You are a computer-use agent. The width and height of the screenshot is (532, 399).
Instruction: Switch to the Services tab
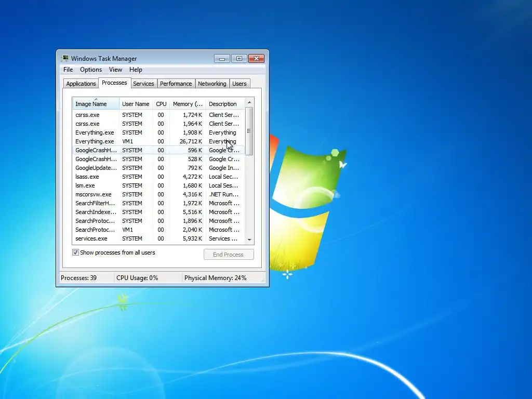143,84
